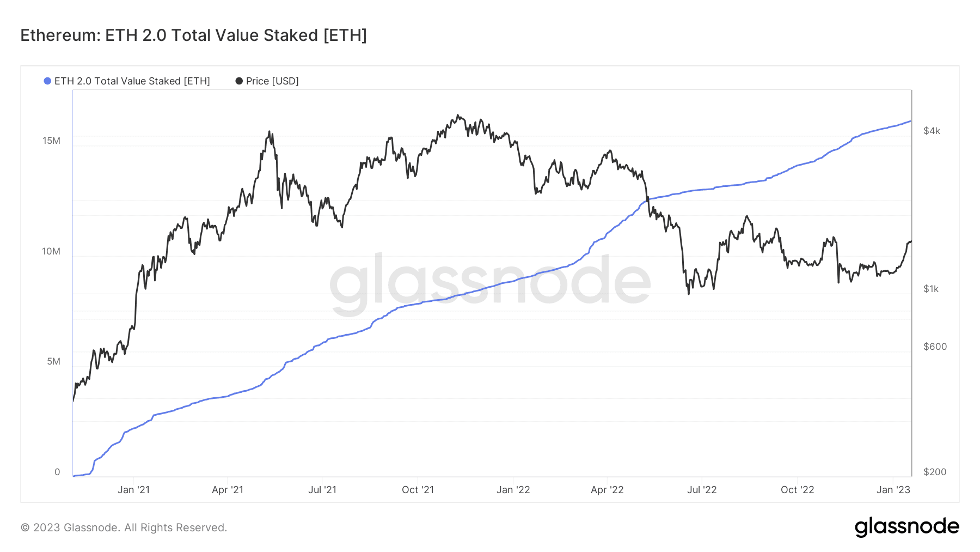The image size is (980, 552).
Task: Click the $1k right axis label
Action: (x=931, y=289)
